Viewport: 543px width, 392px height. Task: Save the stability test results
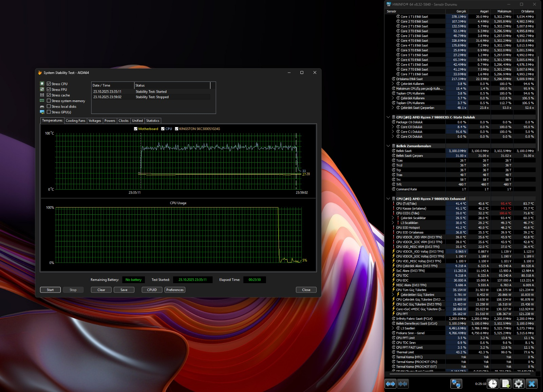coord(124,290)
